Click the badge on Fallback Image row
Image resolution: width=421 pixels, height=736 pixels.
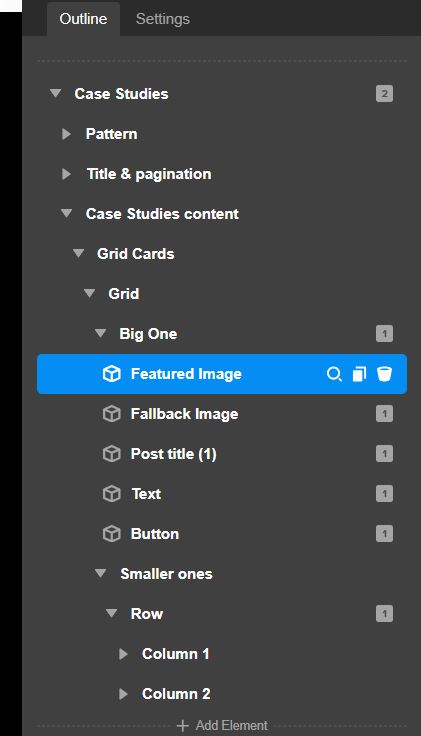coord(384,414)
